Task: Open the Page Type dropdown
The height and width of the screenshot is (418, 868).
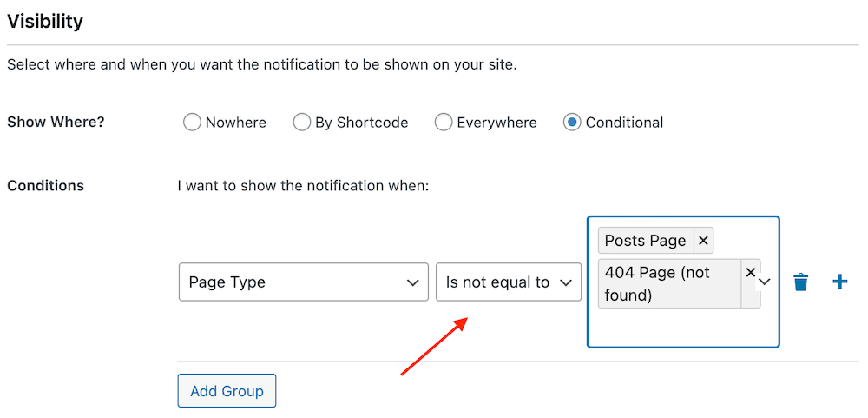Action: [x=303, y=282]
